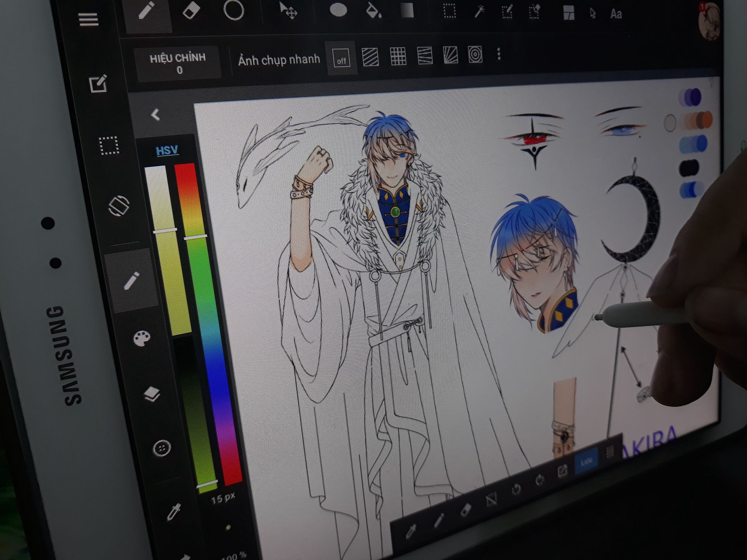Select the paint Bucket fill tool

tap(373, 10)
